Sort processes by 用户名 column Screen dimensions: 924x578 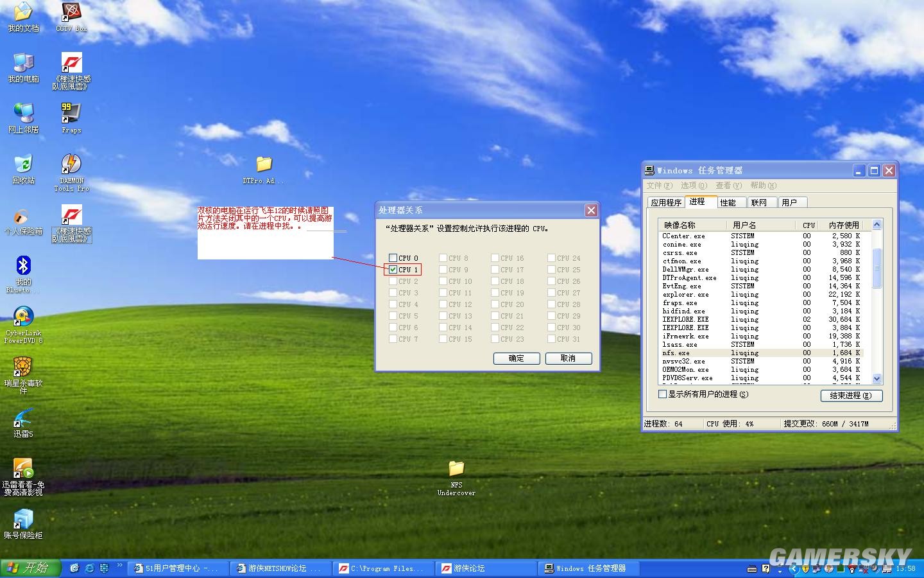tap(762, 225)
